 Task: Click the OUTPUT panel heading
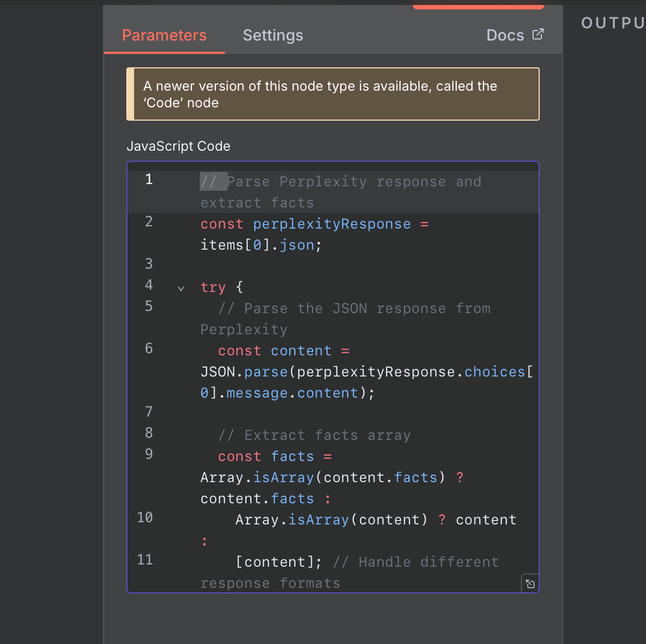[612, 23]
